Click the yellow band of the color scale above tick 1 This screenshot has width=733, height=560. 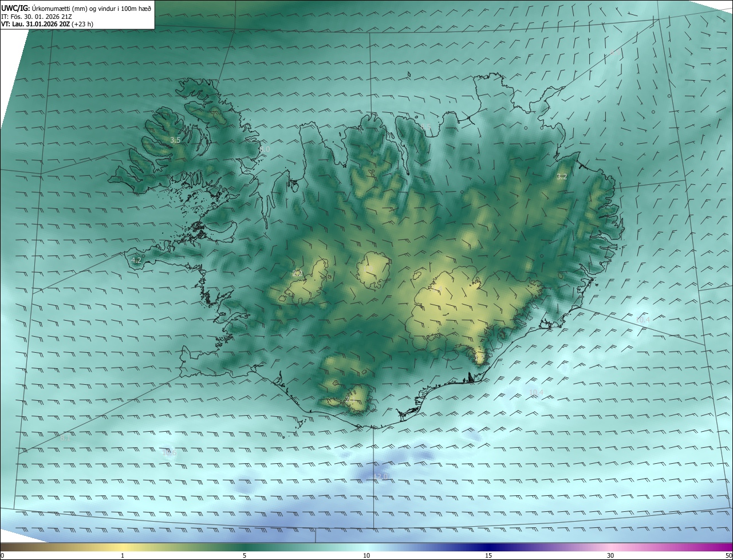pyautogui.click(x=123, y=547)
